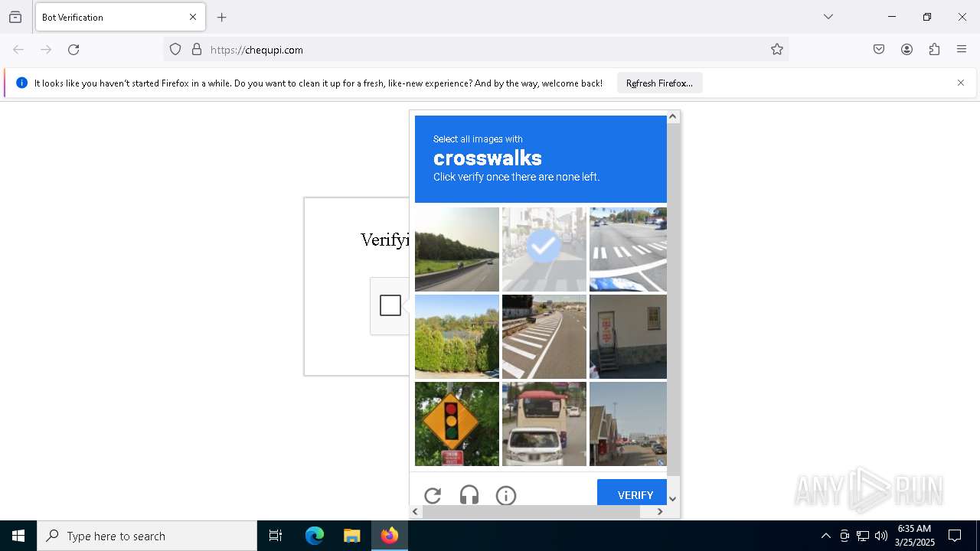Viewport: 980px width, 551px height.
Task: Open the Extensions menu
Action: [x=934, y=50]
